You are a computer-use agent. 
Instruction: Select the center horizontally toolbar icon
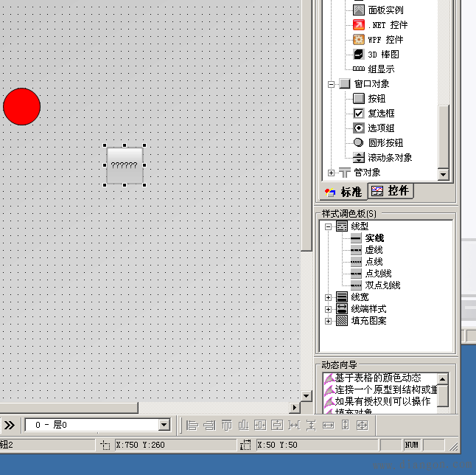pyautogui.click(x=260, y=425)
